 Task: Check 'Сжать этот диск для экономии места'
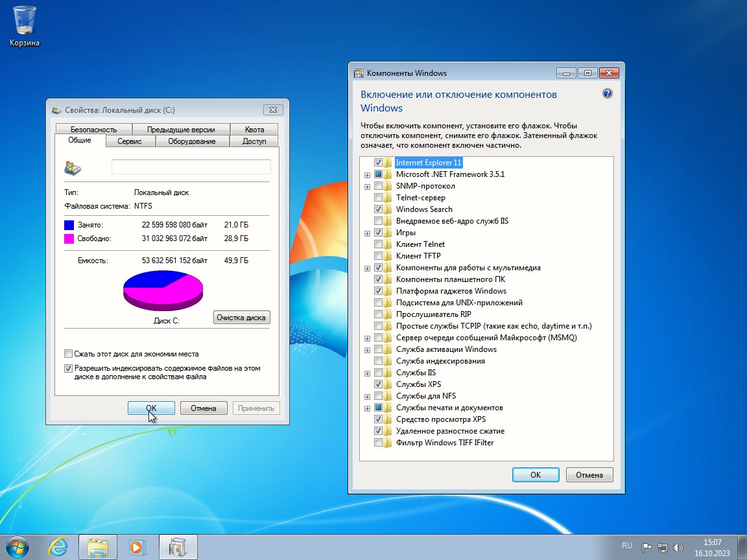[x=69, y=354]
